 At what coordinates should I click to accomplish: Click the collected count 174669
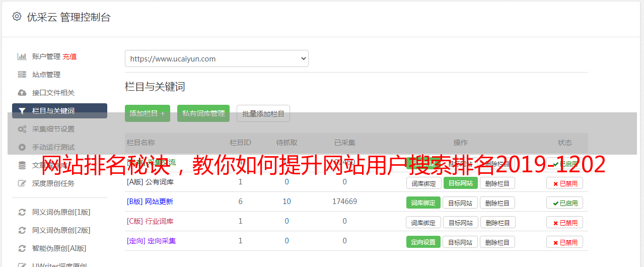click(x=344, y=202)
